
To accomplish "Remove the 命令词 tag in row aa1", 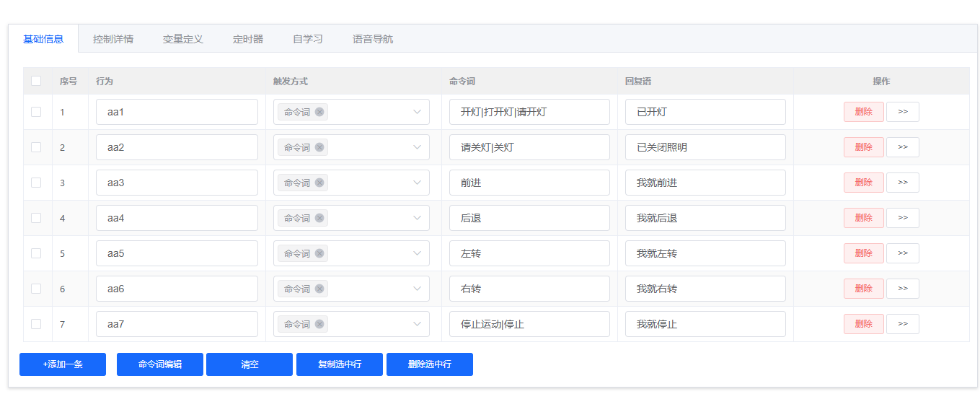I will pyautogui.click(x=319, y=112).
